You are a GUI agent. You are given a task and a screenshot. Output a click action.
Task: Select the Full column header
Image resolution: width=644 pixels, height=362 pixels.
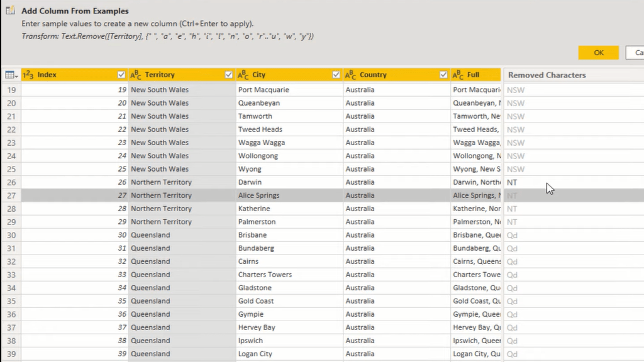tap(475, 75)
